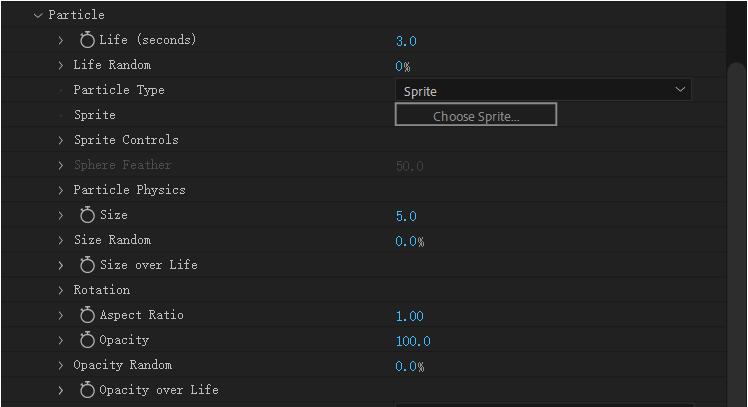Image resolution: width=748 pixels, height=407 pixels.
Task: Click the Choose Sprite... button
Action: 476,116
